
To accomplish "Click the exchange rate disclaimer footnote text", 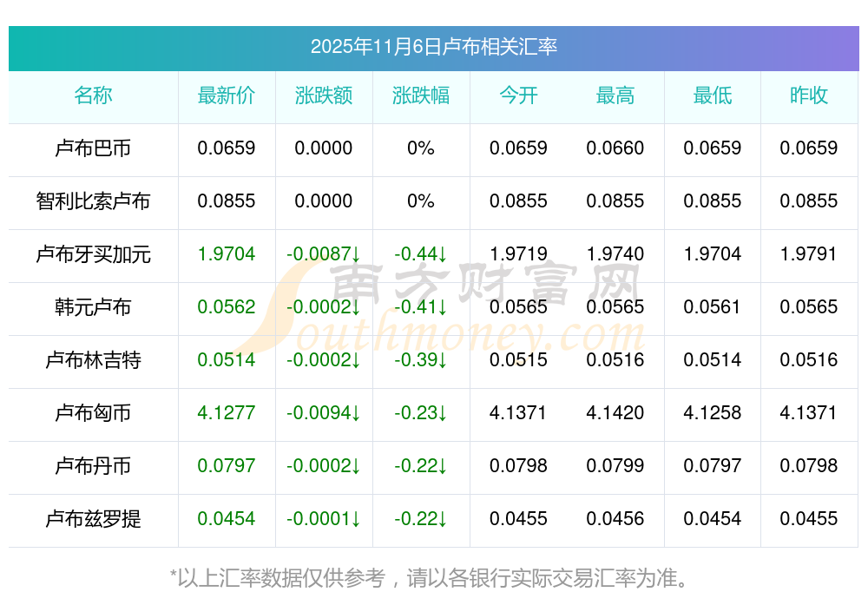I will (433, 577).
